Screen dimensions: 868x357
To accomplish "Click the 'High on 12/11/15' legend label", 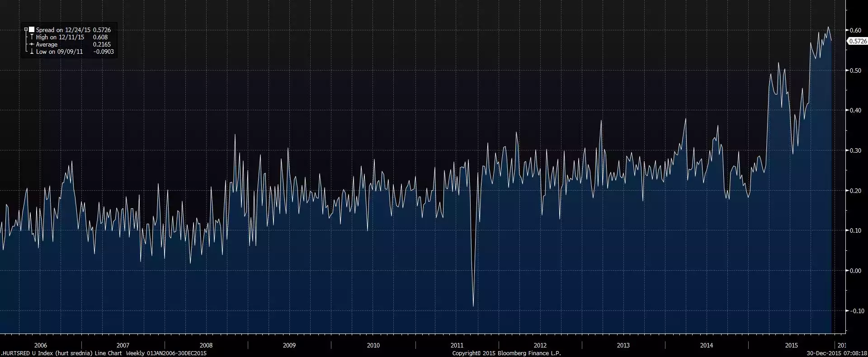I will (60, 37).
